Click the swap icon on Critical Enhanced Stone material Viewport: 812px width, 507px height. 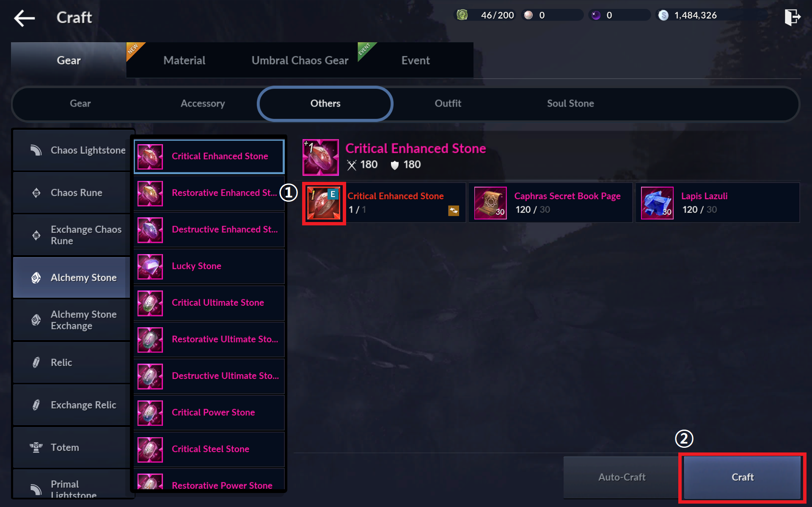pos(454,211)
